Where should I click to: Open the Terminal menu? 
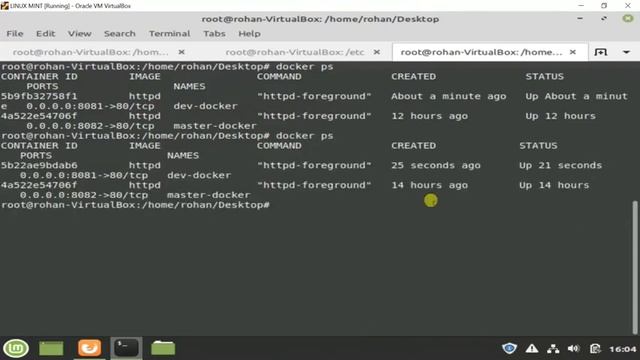169,34
